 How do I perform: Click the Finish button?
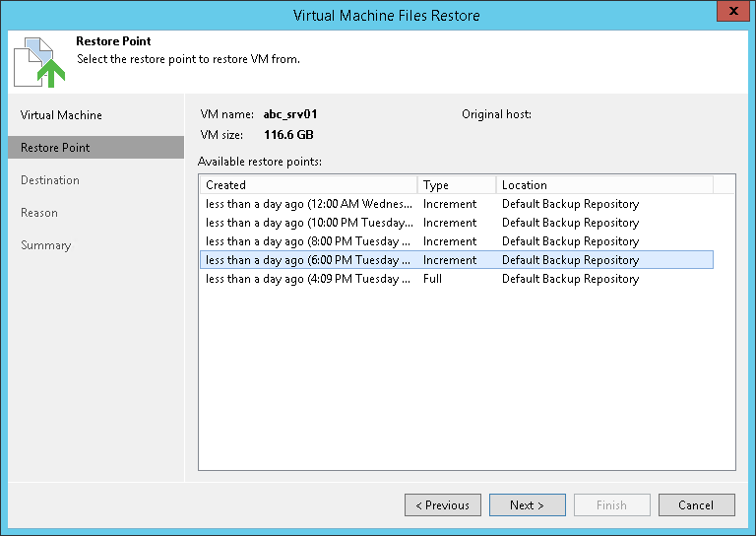click(x=611, y=505)
